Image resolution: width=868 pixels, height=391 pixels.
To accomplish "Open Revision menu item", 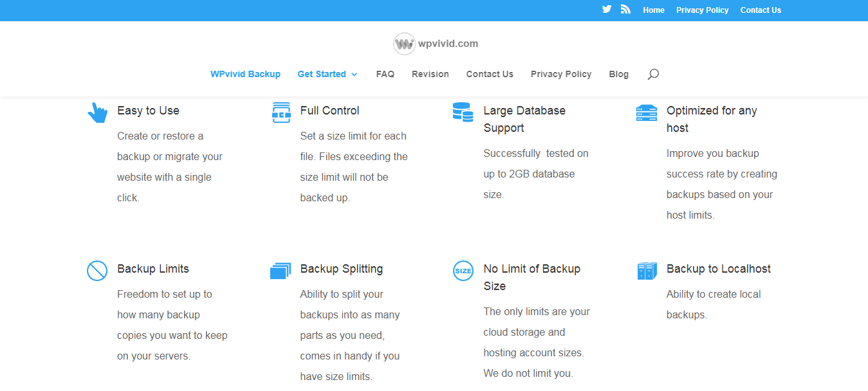I will pos(430,74).
